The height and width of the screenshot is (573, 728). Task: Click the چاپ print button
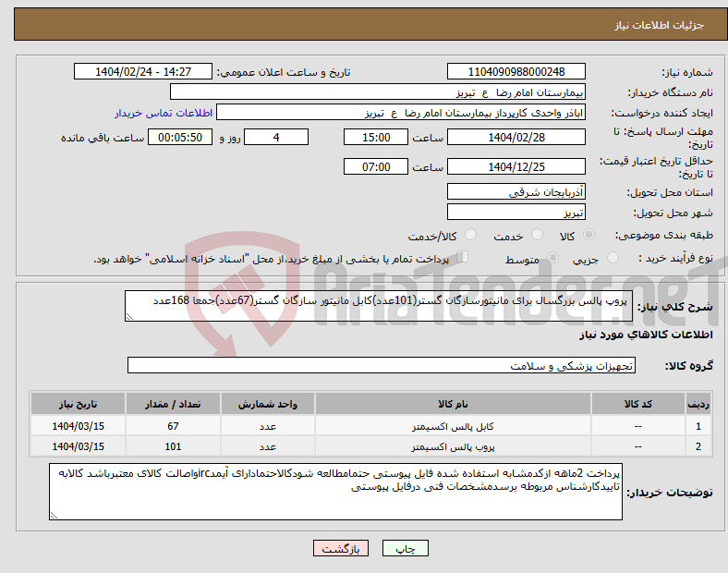point(406,548)
